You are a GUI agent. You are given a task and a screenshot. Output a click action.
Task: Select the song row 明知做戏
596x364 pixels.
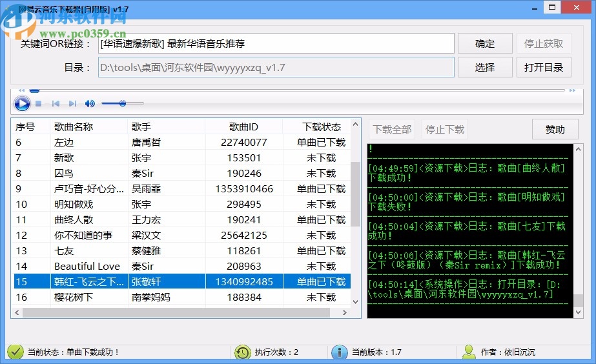point(182,205)
